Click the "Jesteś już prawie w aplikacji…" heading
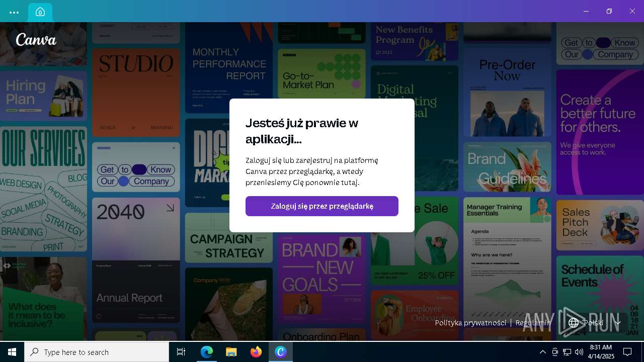Image resolution: width=644 pixels, height=362 pixels. pyautogui.click(x=302, y=131)
